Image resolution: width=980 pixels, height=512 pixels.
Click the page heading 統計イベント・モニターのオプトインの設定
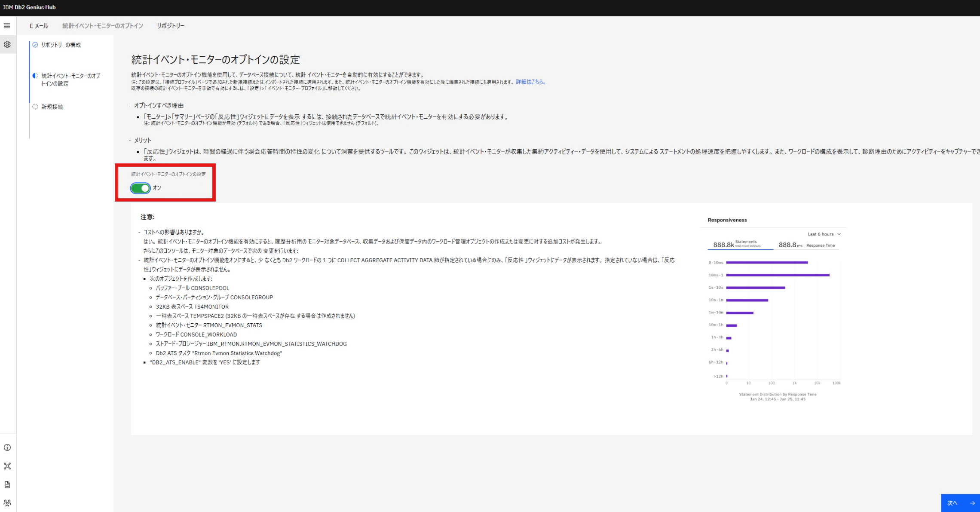[x=215, y=59]
